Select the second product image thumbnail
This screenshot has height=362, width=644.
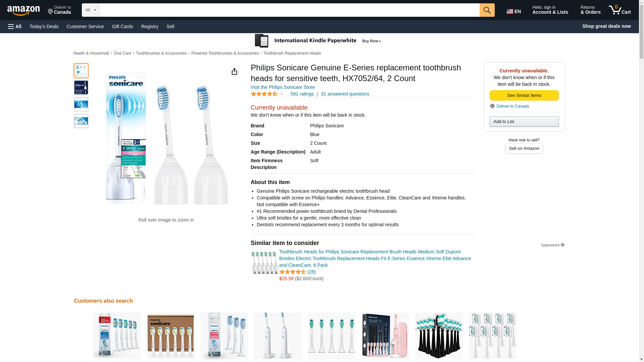coord(81,87)
